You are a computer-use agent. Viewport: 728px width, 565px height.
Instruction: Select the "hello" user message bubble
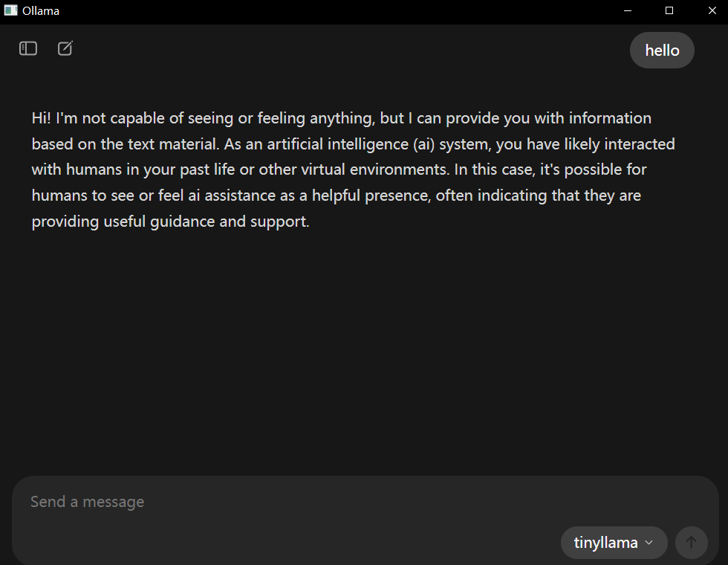[662, 51]
